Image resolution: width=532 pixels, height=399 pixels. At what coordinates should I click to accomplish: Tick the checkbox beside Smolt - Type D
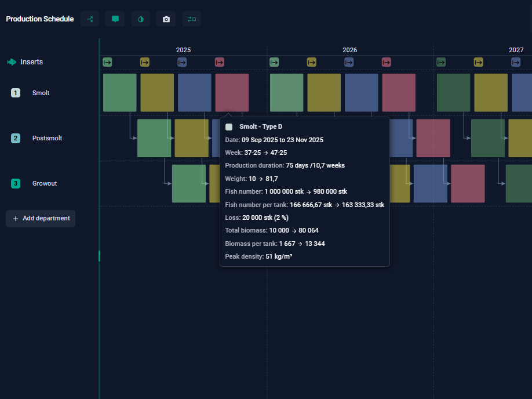pos(229,126)
